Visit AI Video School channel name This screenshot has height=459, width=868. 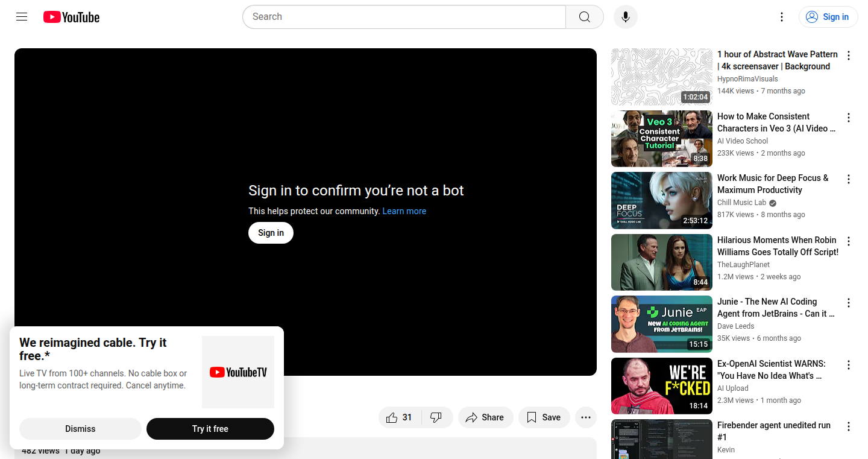pos(743,141)
